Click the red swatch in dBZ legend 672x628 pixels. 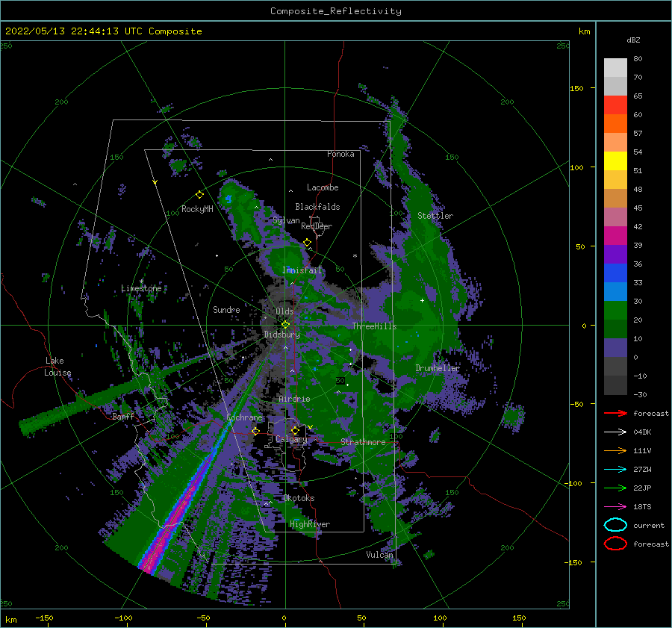(x=615, y=105)
